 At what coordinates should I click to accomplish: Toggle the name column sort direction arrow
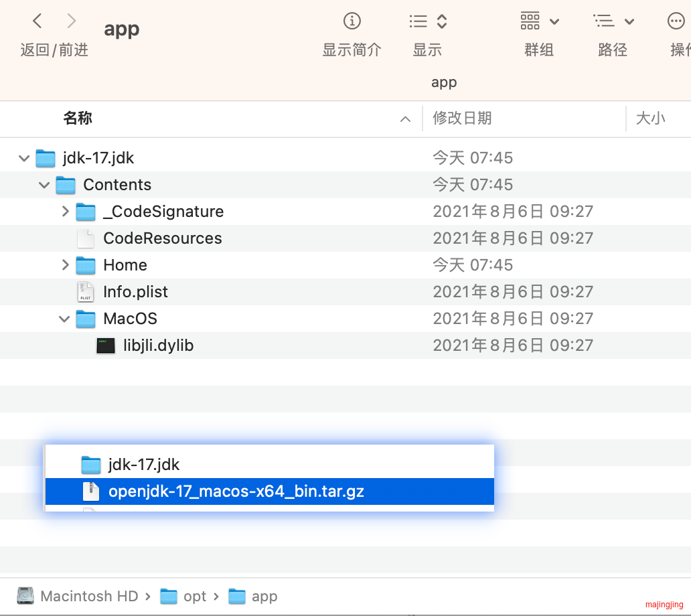[405, 119]
